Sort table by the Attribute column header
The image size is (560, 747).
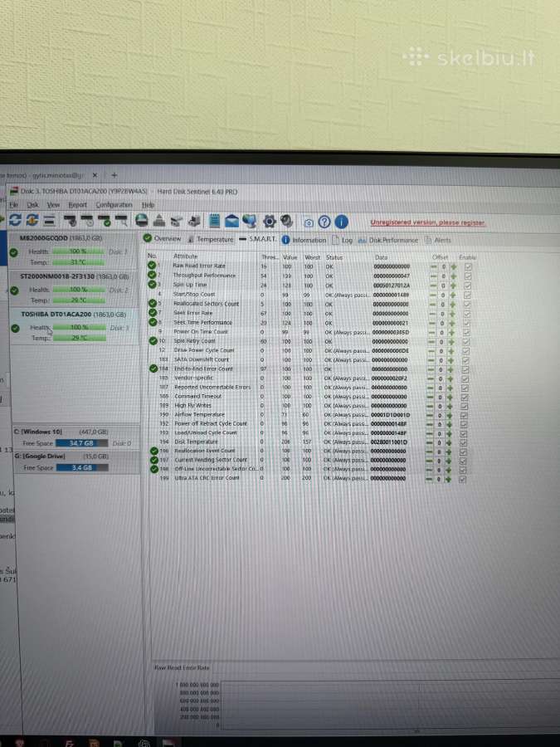click(186, 256)
